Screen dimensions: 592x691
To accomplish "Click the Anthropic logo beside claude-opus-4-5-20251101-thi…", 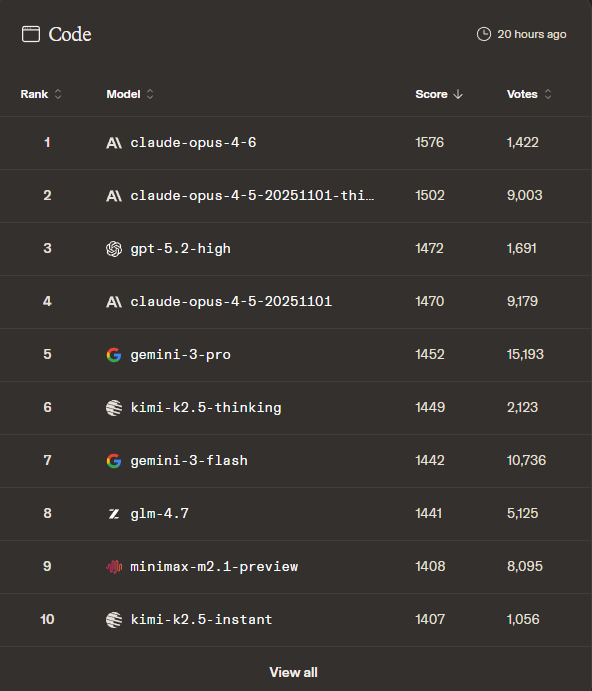I will 114,196.
